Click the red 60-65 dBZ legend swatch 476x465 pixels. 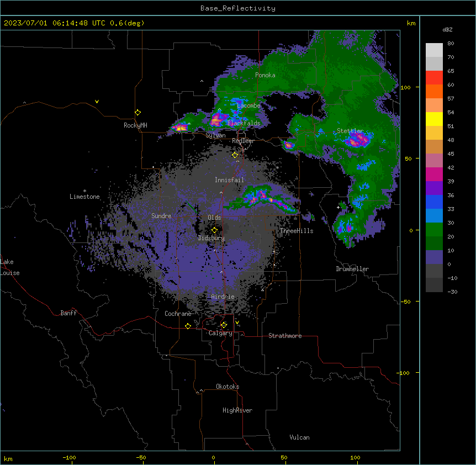coord(434,78)
